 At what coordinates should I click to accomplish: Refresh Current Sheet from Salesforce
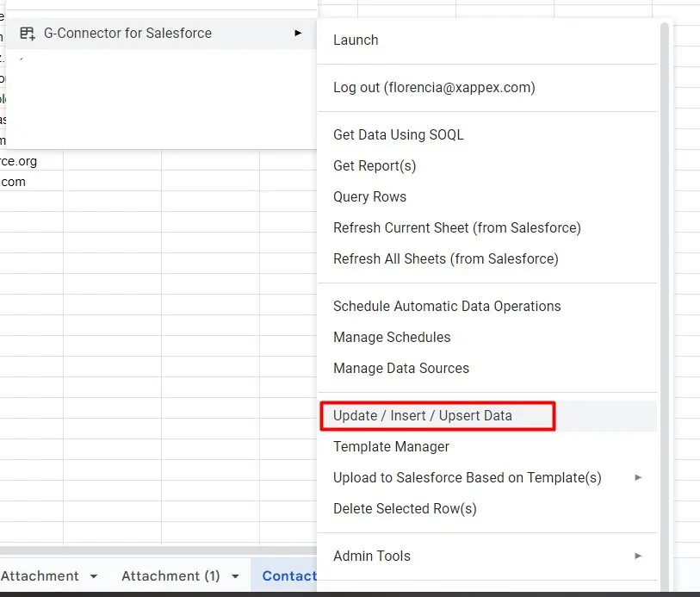[x=487, y=227]
